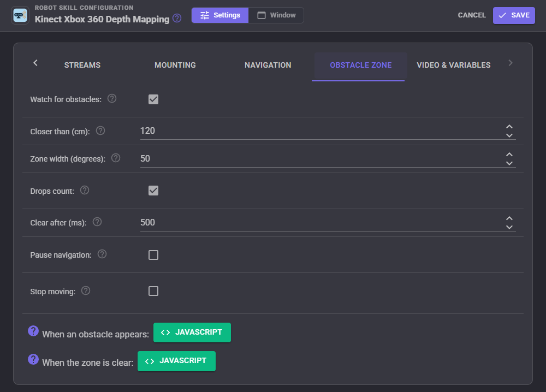Open help next to the skill title

(177, 18)
